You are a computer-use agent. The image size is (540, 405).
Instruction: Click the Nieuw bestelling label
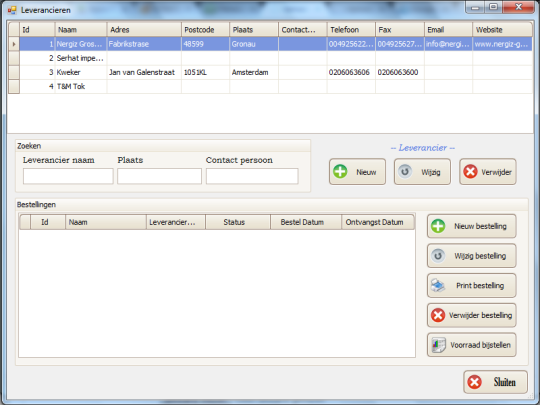pyautogui.click(x=480, y=226)
